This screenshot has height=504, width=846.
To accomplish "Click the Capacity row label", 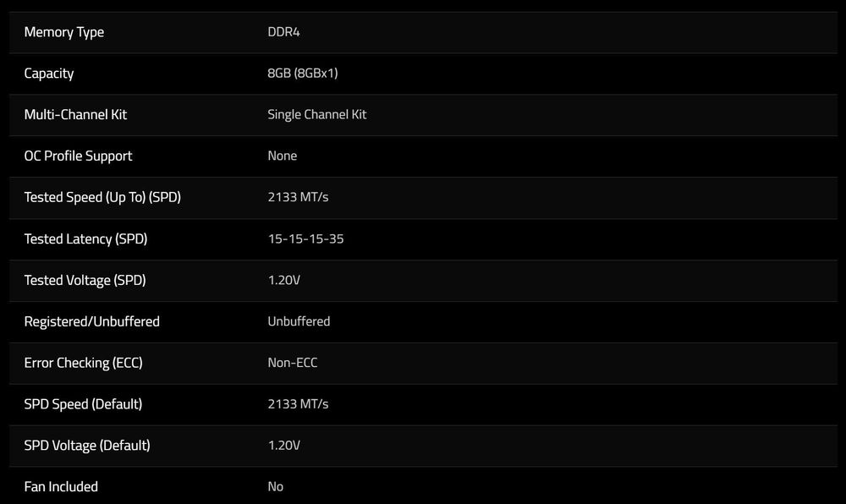I will point(49,74).
